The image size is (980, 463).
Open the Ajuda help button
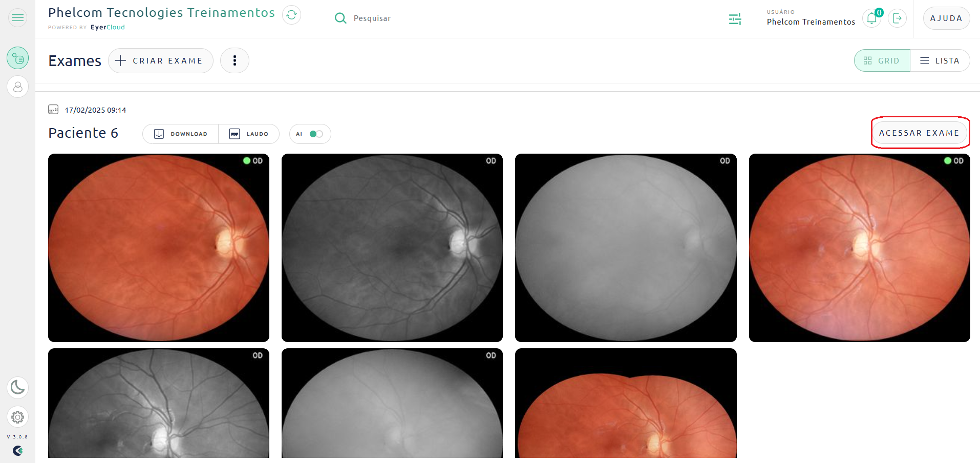click(946, 18)
